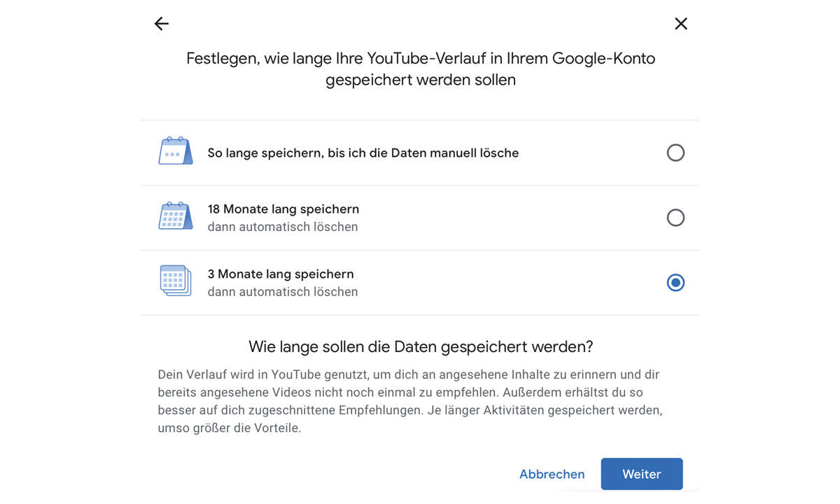Click the '18 Monate lang speichern' label
Screen dimensions: 840x504
pyautogui.click(x=283, y=209)
